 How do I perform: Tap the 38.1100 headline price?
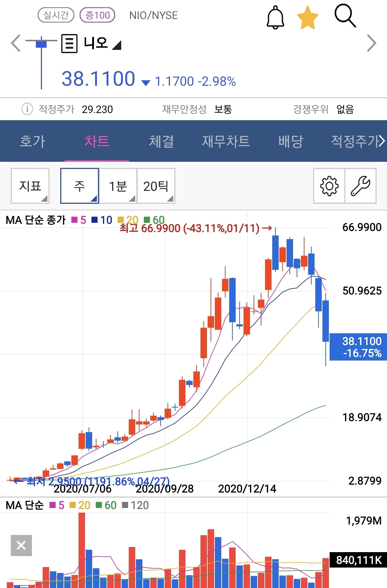coord(98,79)
